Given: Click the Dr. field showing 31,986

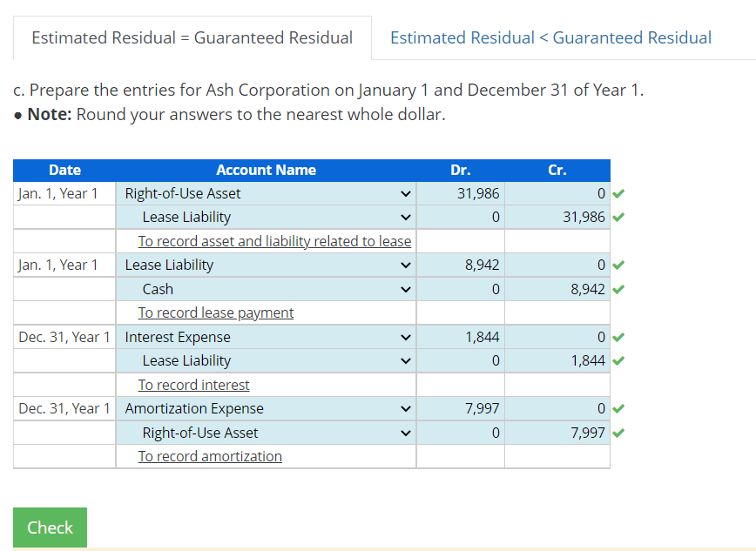Looking at the screenshot, I should click(x=461, y=193).
